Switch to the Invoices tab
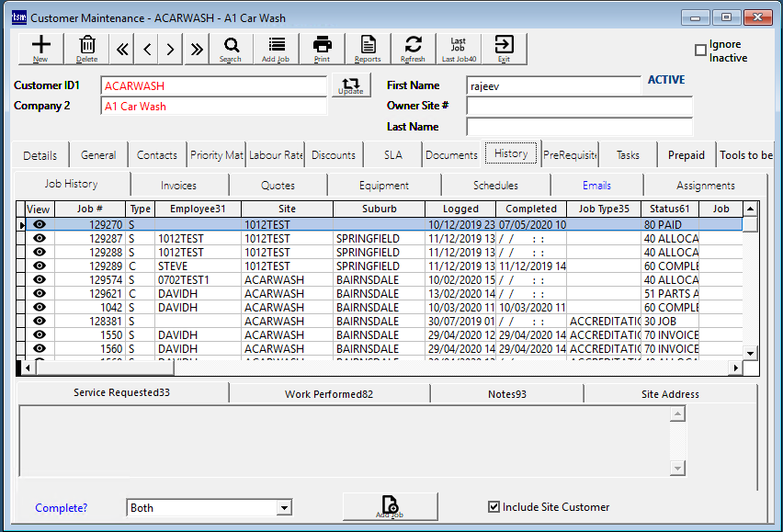The width and height of the screenshot is (783, 532). click(x=178, y=186)
